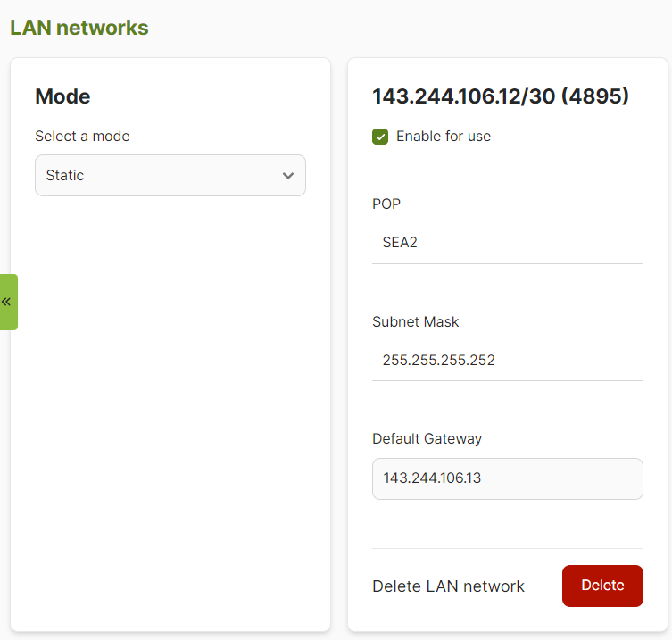Viewport: 672px width, 640px height.
Task: Toggle the Enable for use checkbox
Action: tap(380, 137)
